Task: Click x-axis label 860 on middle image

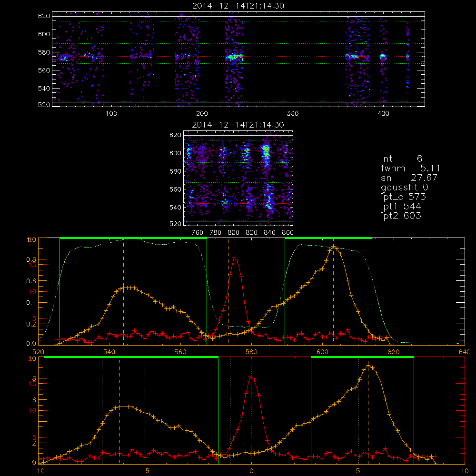Action: (288, 232)
